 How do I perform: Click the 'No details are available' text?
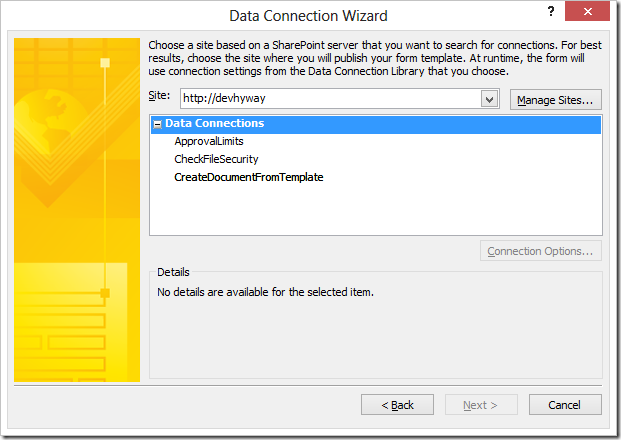pyautogui.click(x=266, y=293)
